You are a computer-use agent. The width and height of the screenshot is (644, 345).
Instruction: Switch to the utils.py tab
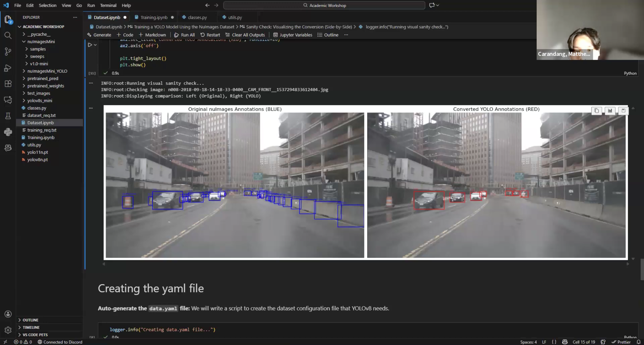click(235, 17)
